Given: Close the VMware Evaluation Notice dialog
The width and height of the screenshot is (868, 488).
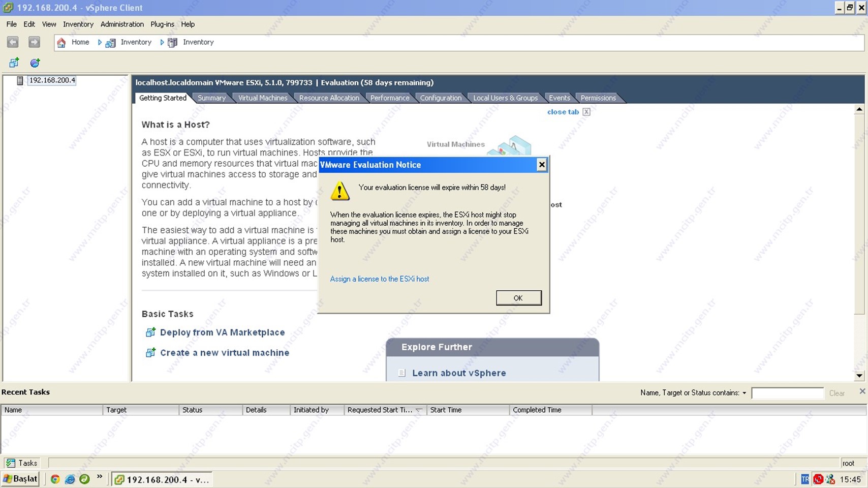Looking at the screenshot, I should pyautogui.click(x=542, y=165).
